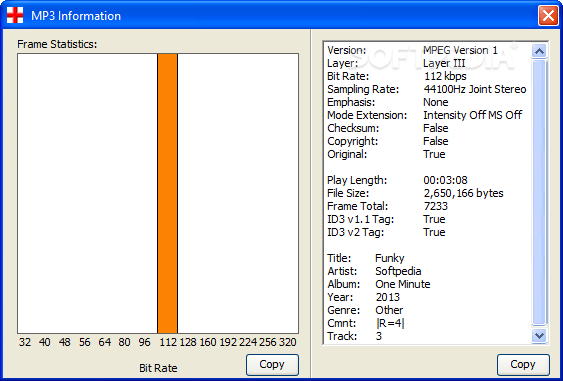Click the 'Original:' label
The height and width of the screenshot is (381, 563).
348,154
